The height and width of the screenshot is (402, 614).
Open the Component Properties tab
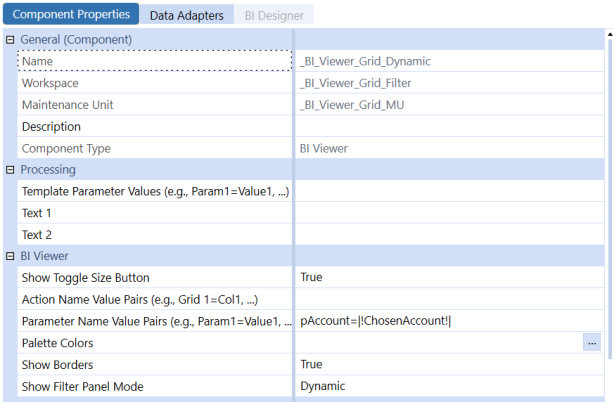tap(70, 15)
